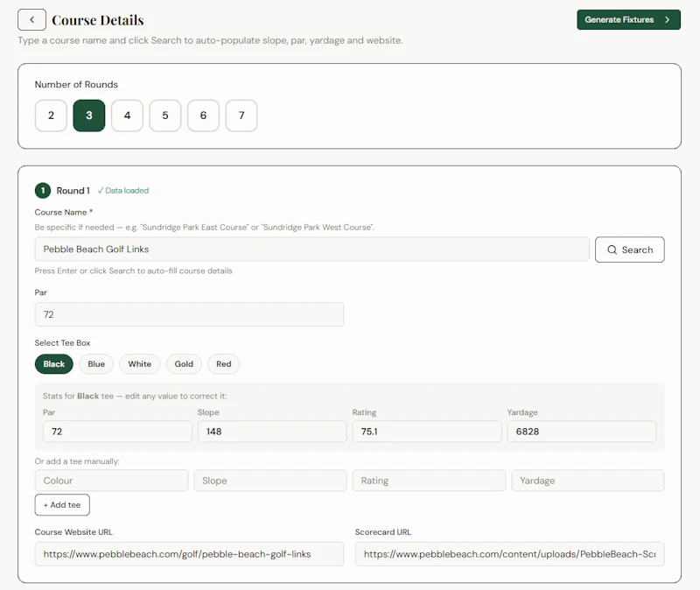The width and height of the screenshot is (700, 590).
Task: Select 7 rounds
Action: point(241,116)
